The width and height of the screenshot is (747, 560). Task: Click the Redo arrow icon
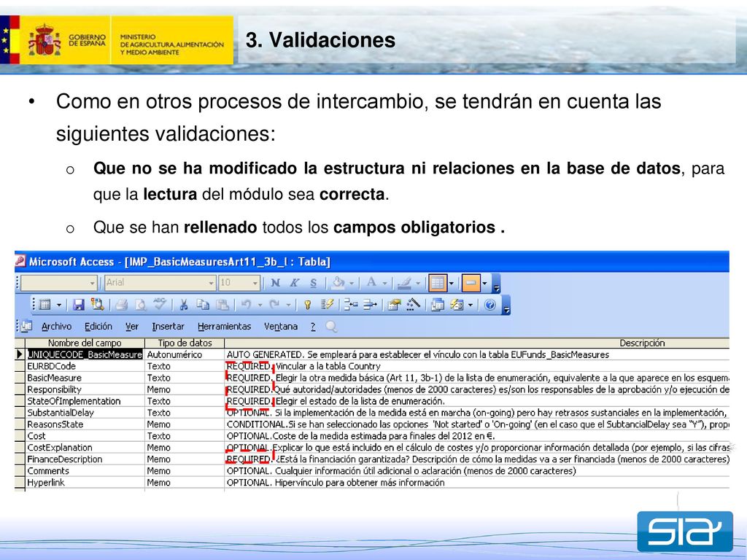pyautogui.click(x=274, y=304)
